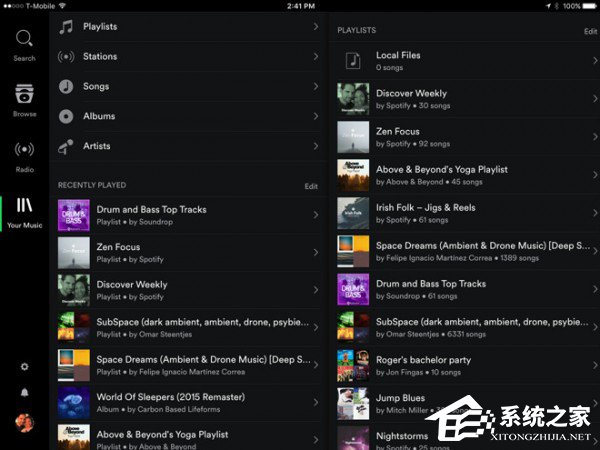Select "Album • by Carbon Based Lifeforms" subtitle
Screen dimensions: 600x450
pyautogui.click(x=158, y=409)
